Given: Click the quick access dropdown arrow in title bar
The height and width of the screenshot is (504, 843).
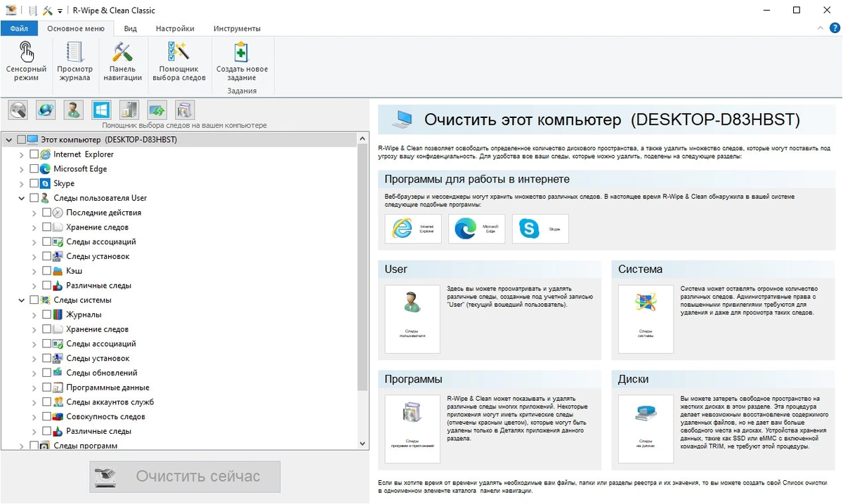Looking at the screenshot, I should pos(60,11).
